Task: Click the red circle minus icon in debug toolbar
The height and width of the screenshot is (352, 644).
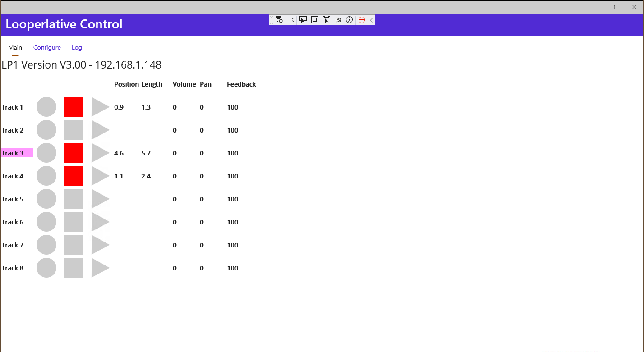Action: 362,20
